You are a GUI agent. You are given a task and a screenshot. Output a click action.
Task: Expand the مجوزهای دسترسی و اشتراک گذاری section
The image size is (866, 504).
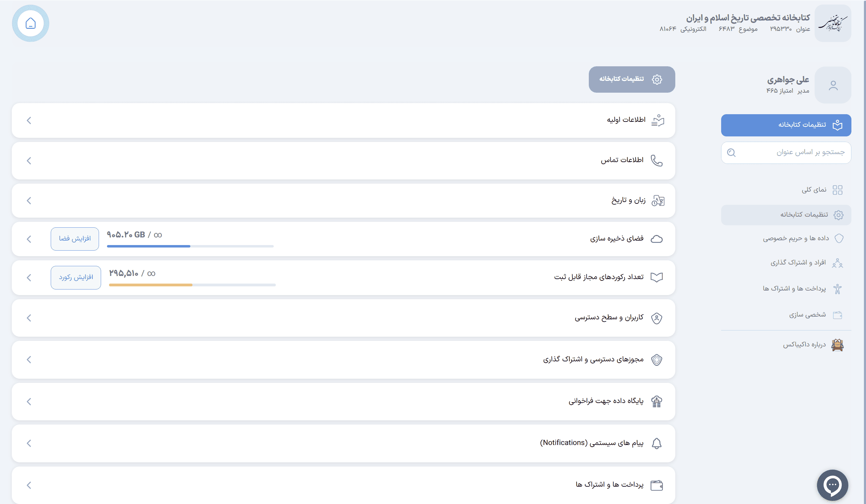tap(29, 360)
